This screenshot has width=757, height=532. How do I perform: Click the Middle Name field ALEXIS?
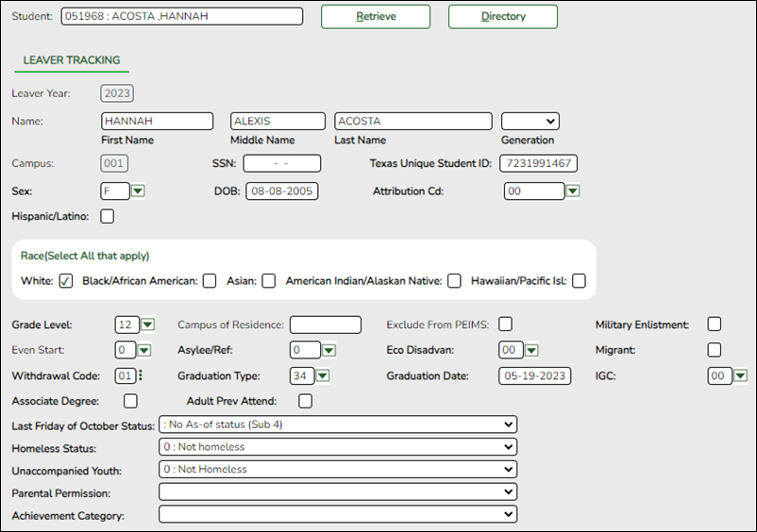click(278, 121)
